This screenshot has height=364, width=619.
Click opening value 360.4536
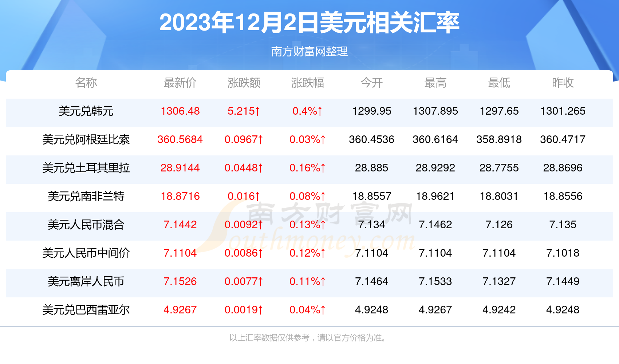(x=372, y=139)
